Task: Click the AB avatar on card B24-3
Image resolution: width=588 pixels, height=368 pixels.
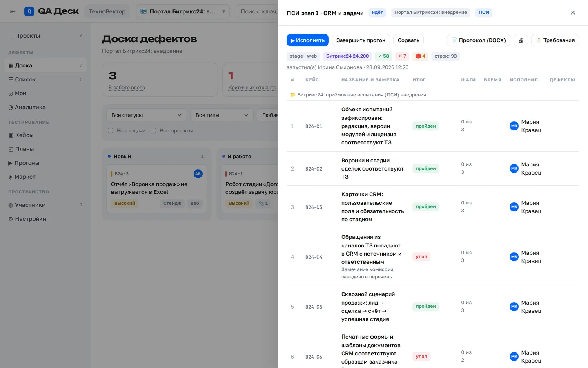Action: pyautogui.click(x=198, y=174)
